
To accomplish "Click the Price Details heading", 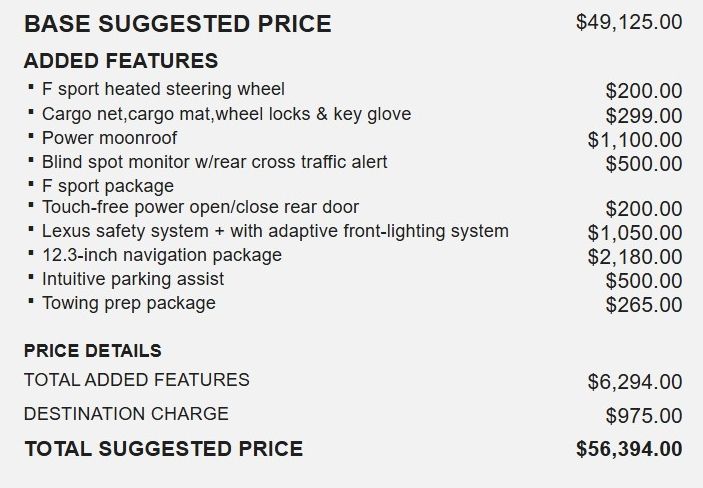I will (x=93, y=351).
